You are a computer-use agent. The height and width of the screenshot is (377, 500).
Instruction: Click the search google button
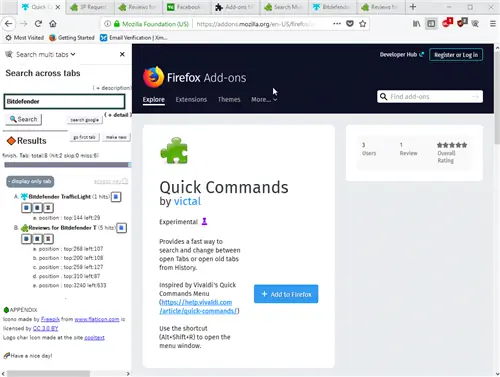85,120
